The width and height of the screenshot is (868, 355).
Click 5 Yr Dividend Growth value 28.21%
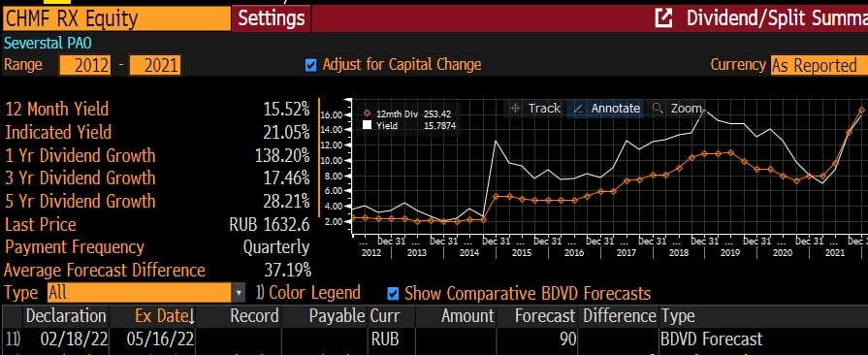click(x=286, y=201)
